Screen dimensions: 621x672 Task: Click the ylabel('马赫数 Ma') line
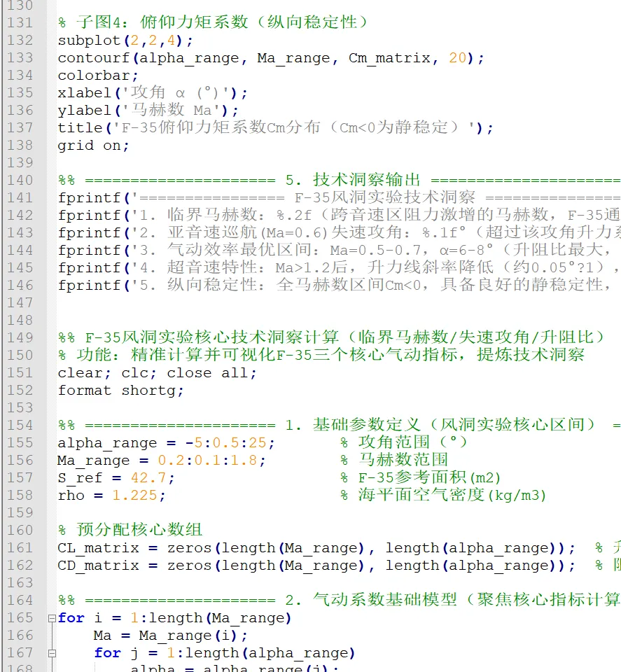148,110
